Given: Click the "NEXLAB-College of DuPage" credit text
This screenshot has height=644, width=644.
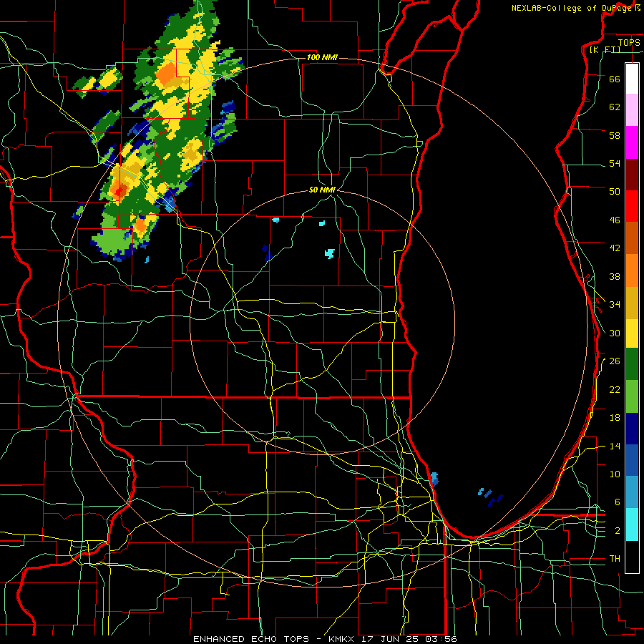Looking at the screenshot, I should pyautogui.click(x=571, y=8).
